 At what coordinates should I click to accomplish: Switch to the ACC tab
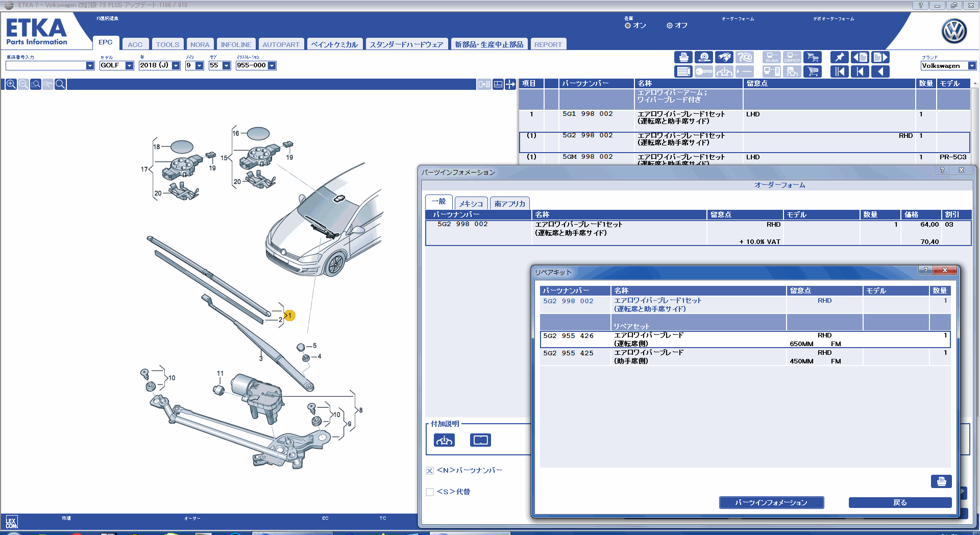(x=135, y=44)
